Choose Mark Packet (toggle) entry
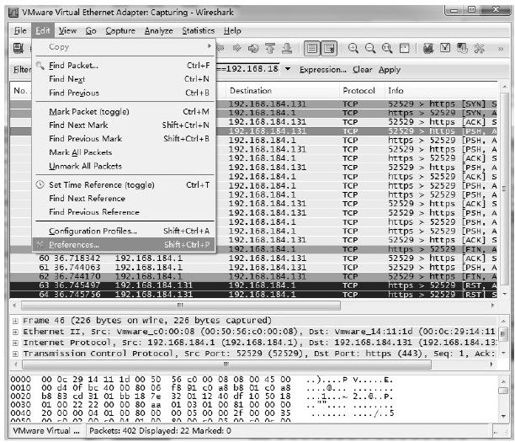The width and height of the screenshot is (515, 442). [x=124, y=112]
